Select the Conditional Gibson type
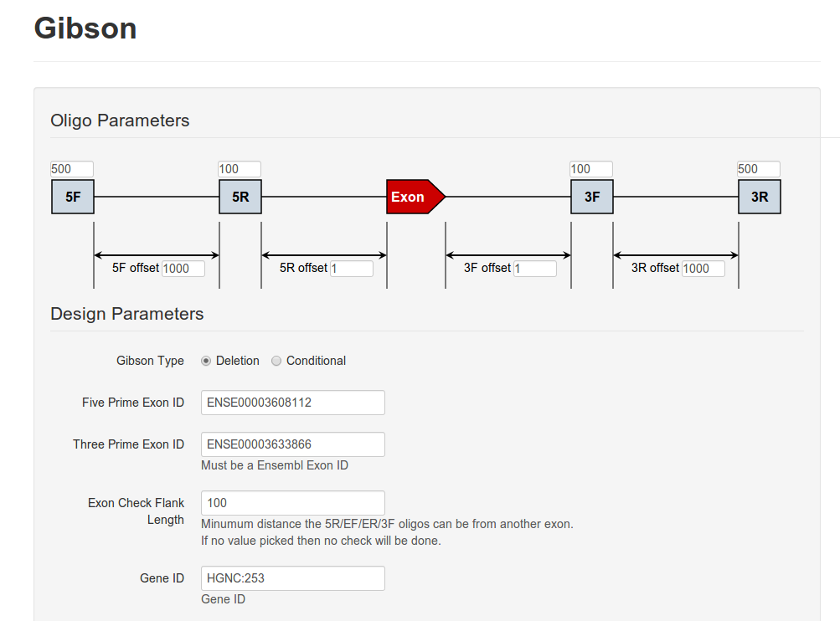 tap(276, 361)
